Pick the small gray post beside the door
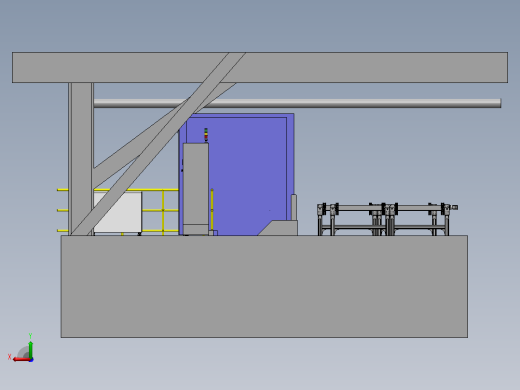The width and height of the screenshot is (520, 390). [x=294, y=207]
